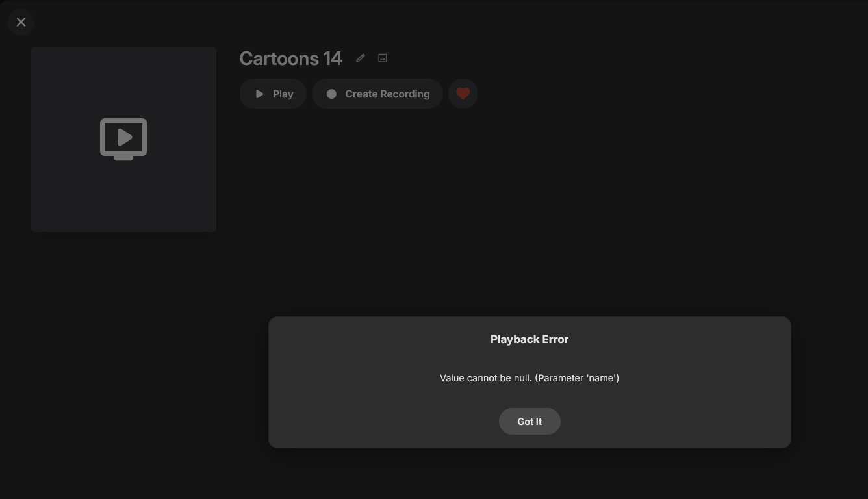Viewport: 868px width, 499px height.
Task: Click the Create Recording label text
Action: (387, 94)
